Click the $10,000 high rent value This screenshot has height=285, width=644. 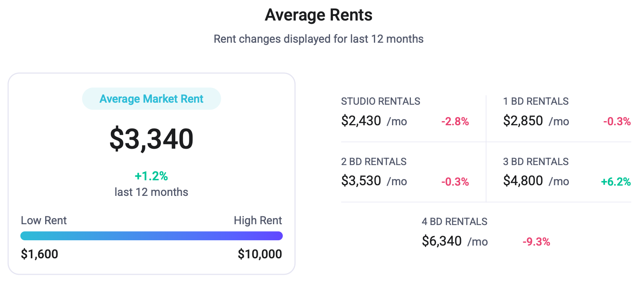click(x=260, y=254)
